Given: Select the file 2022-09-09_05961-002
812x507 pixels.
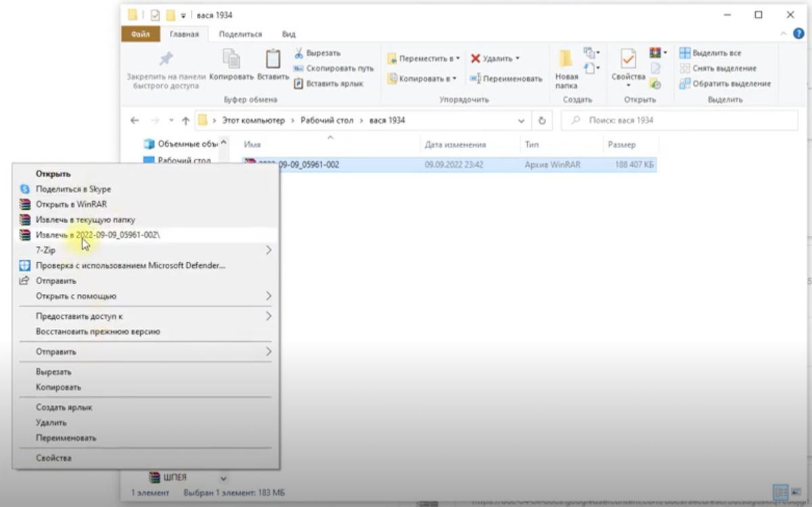Looking at the screenshot, I should point(449,164).
